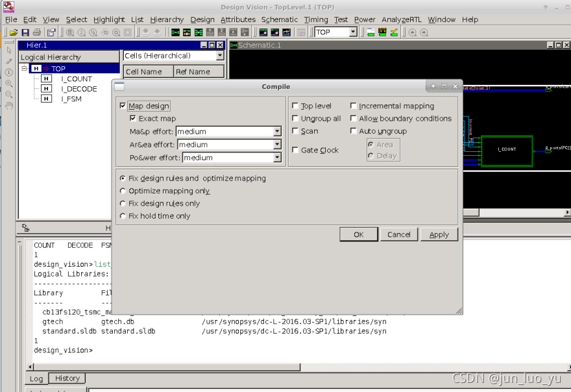571x392 pixels.
Task: Toggle the Map design checkbox
Action: click(x=123, y=106)
